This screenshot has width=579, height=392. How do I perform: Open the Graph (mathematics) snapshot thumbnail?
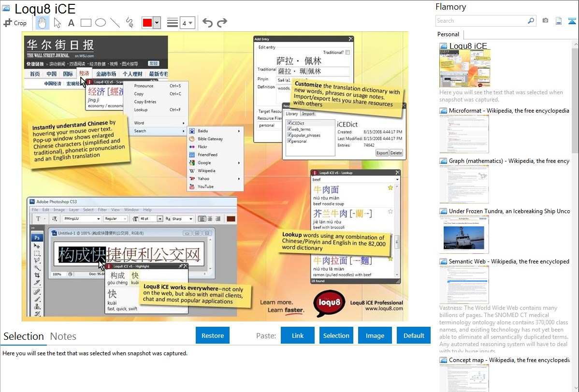pos(464,184)
